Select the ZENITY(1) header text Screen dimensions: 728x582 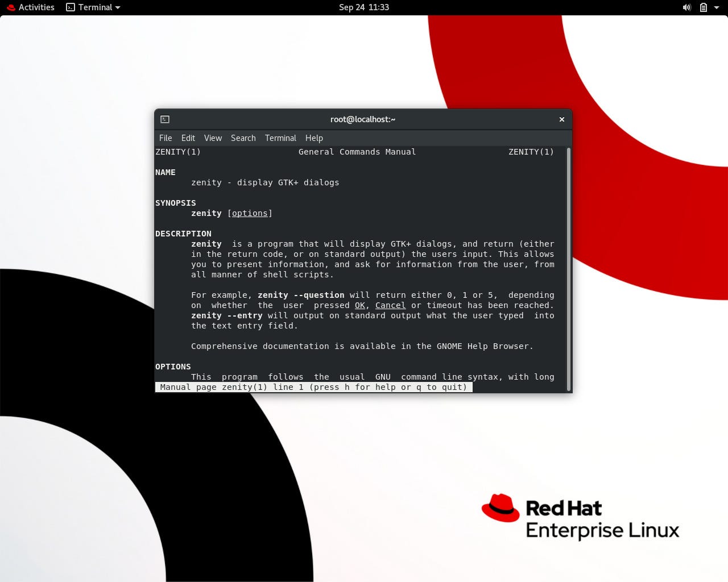178,152
